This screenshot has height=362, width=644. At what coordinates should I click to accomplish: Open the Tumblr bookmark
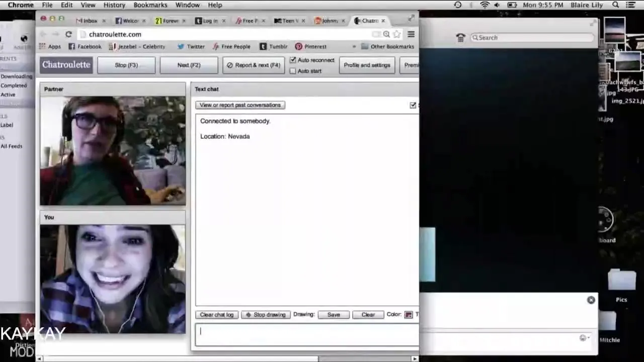273,46
